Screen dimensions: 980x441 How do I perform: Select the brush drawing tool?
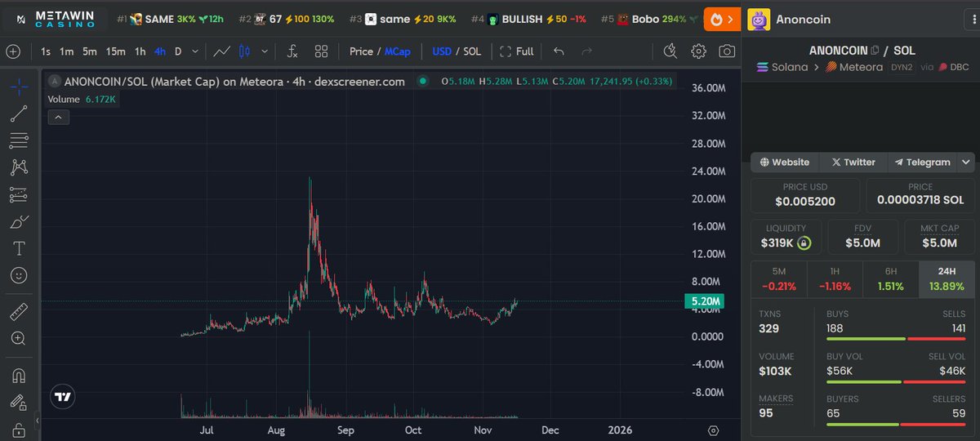(x=19, y=221)
